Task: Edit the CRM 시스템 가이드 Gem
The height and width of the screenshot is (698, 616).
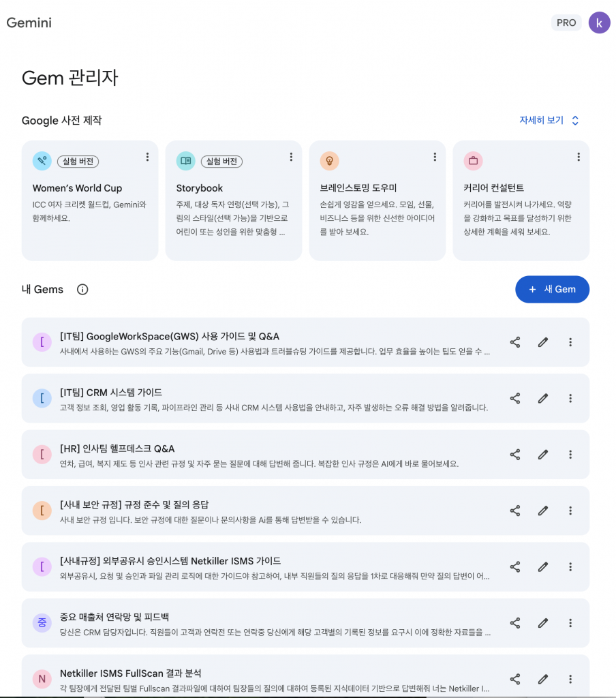Action: (543, 398)
